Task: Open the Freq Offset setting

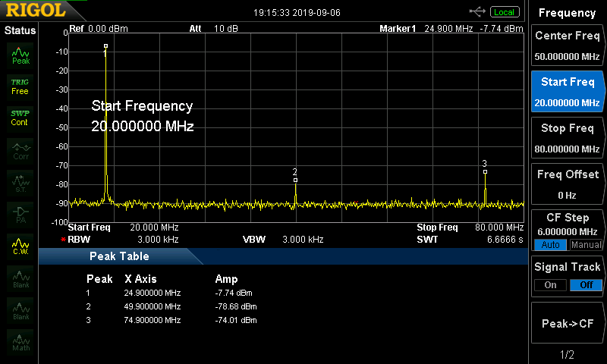Action: click(568, 184)
